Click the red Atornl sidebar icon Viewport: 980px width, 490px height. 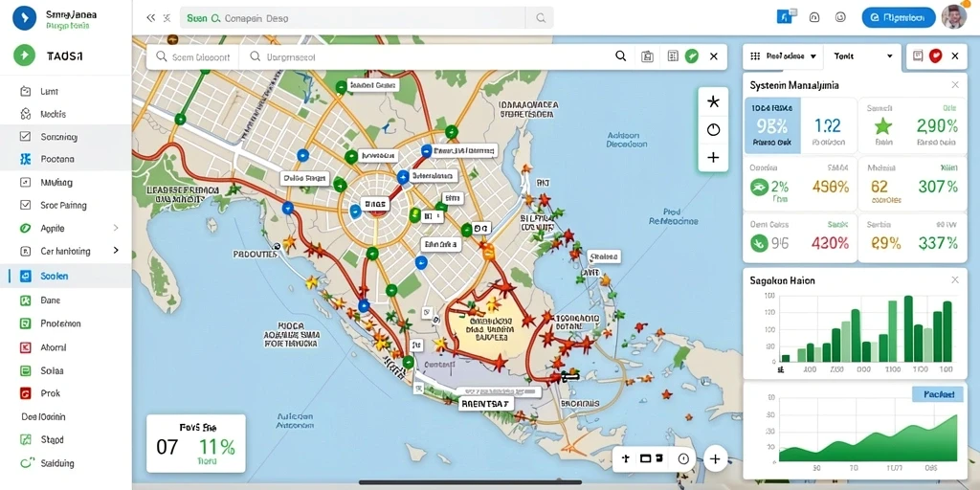coord(26,346)
